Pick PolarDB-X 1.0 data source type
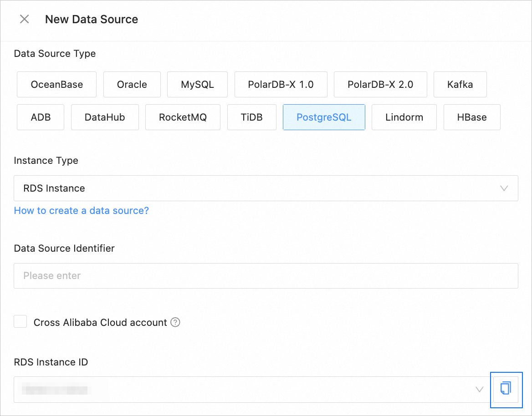 coord(281,84)
